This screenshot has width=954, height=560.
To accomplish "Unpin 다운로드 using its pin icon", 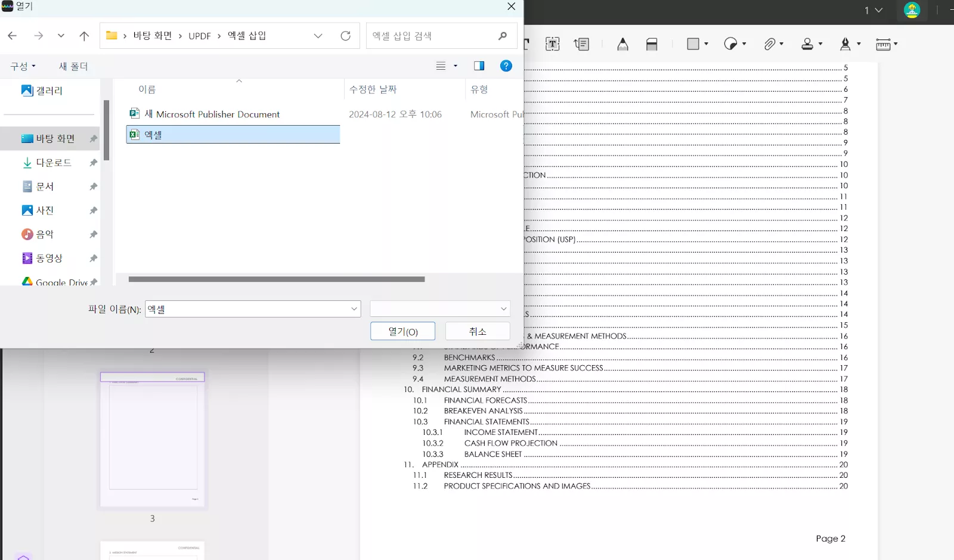I will coord(93,163).
